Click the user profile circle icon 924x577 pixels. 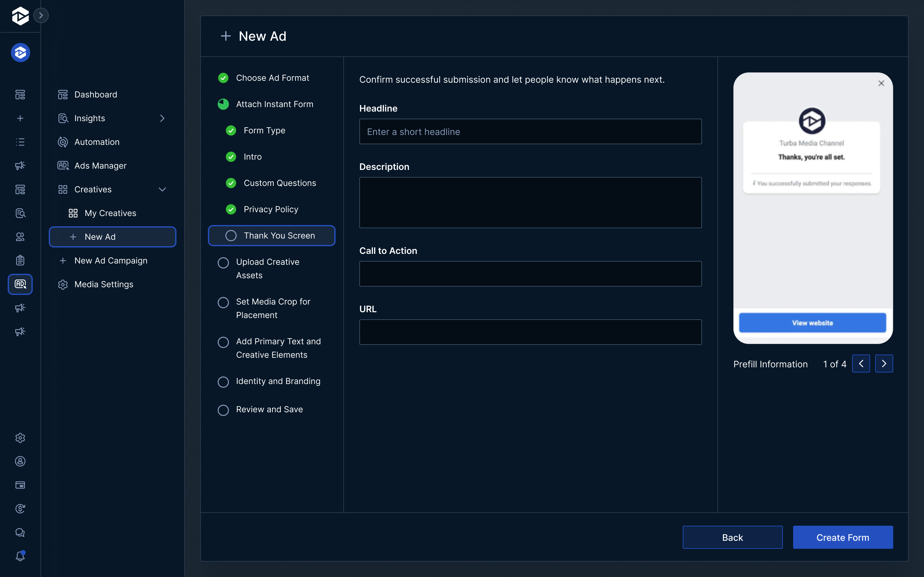pos(20,461)
